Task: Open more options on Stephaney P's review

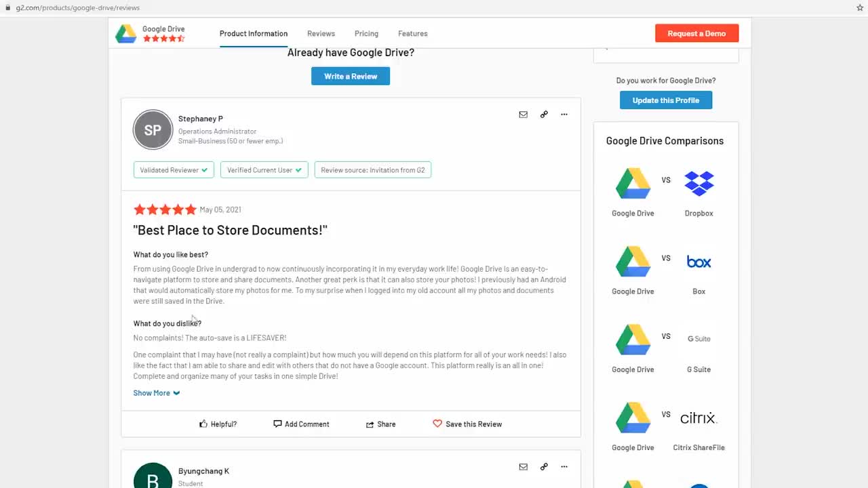Action: click(x=564, y=115)
